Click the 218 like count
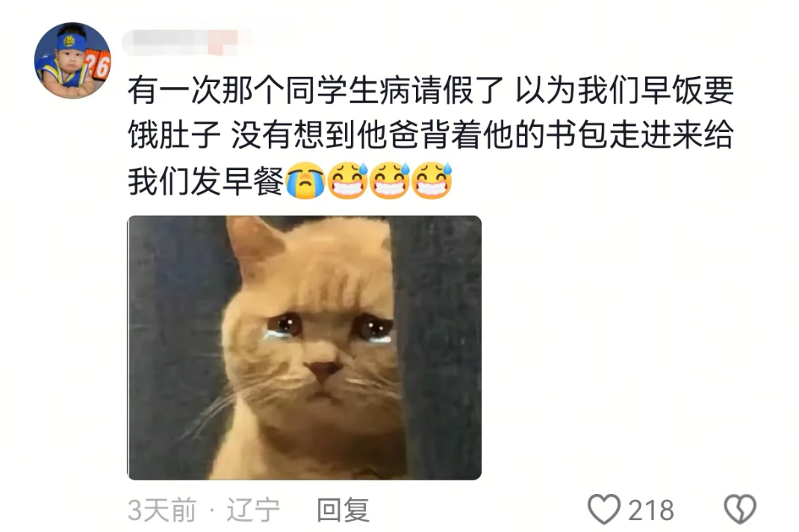 (650, 510)
